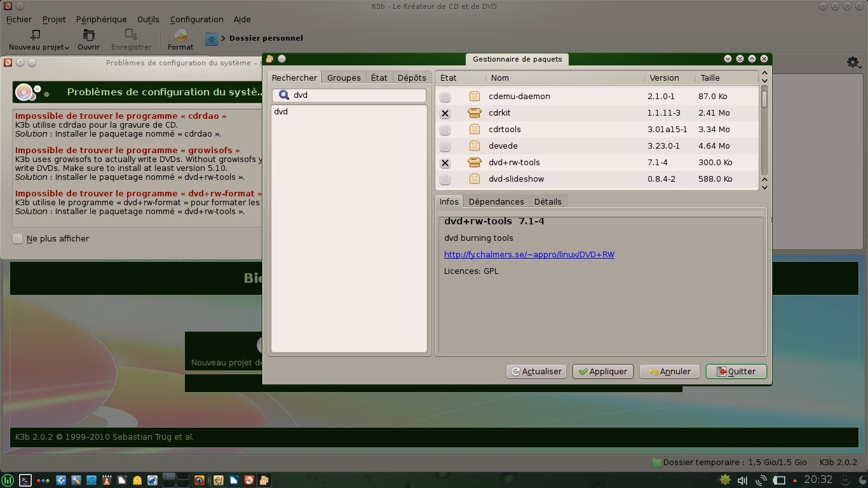
Task: Open the Configuration menu
Action: click(196, 19)
